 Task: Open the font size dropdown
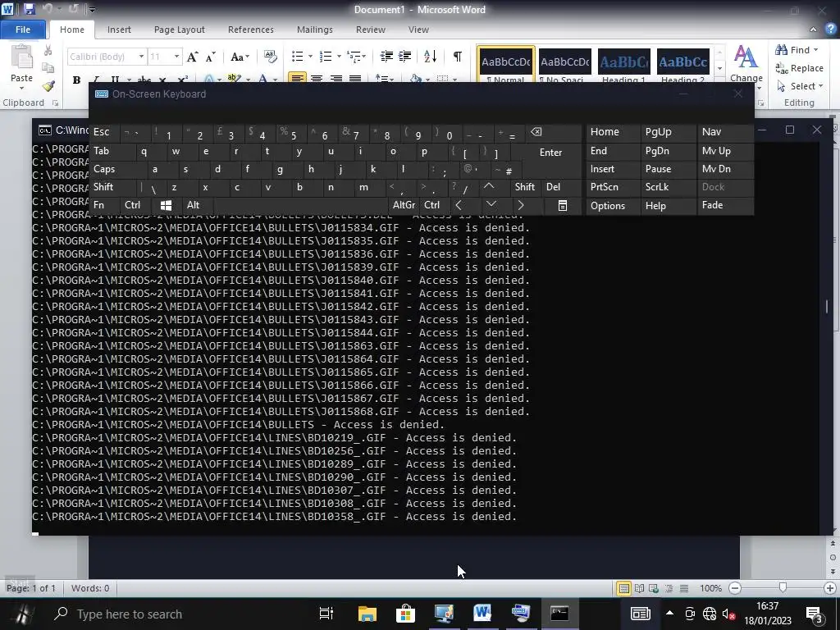(176, 57)
